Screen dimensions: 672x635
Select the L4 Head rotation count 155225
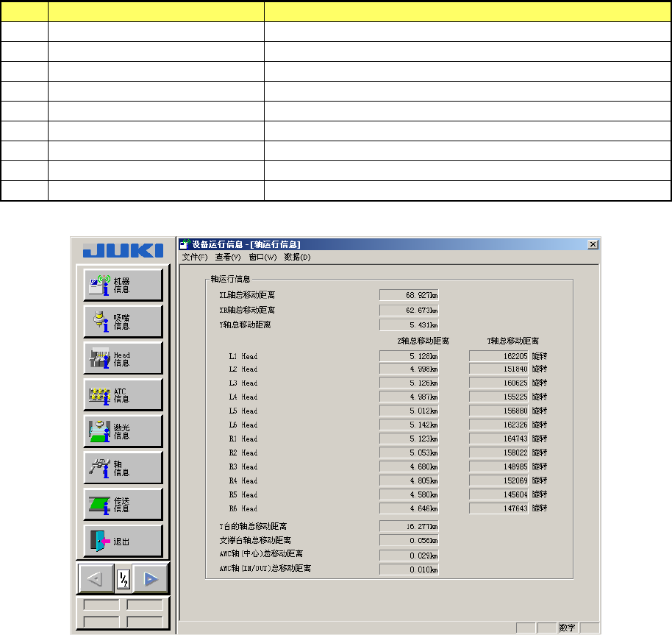click(499, 397)
